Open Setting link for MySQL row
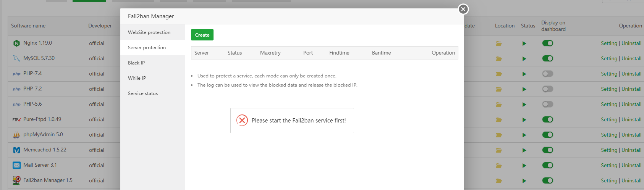Viewport: 644px width, 190px height. pyautogui.click(x=609, y=58)
